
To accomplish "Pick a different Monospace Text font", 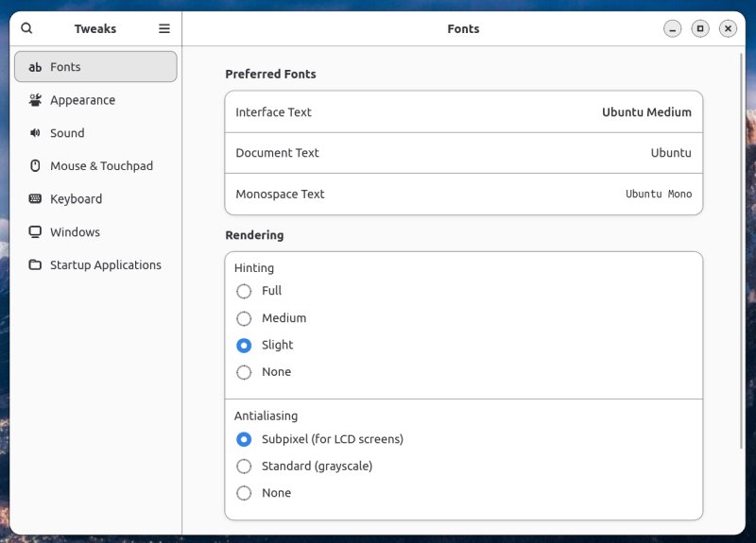I will [463, 195].
